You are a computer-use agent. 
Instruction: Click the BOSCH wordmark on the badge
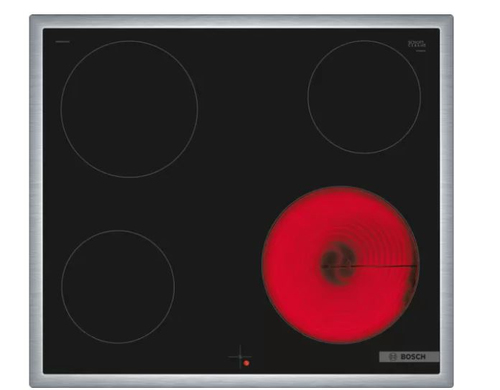click(x=413, y=357)
